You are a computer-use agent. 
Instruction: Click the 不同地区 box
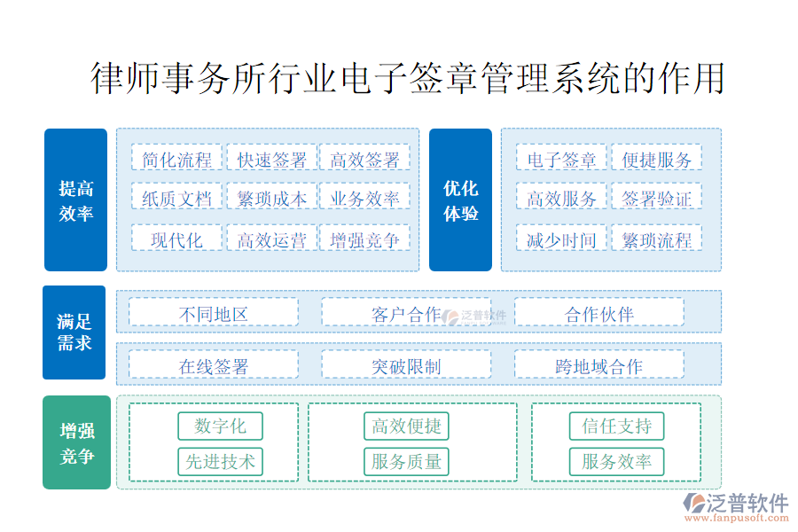tap(213, 312)
